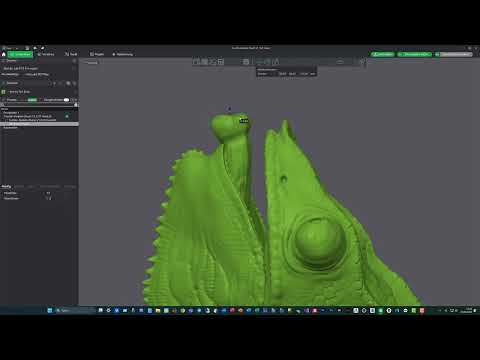The image size is (480, 360).
Task: Click the Auto orient toolbar icon
Action: (x=212, y=62)
